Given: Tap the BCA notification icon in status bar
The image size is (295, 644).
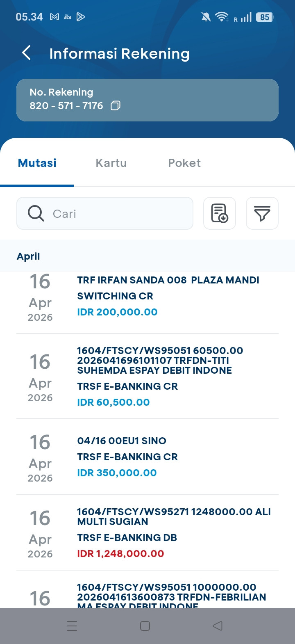Looking at the screenshot, I should point(68,17).
